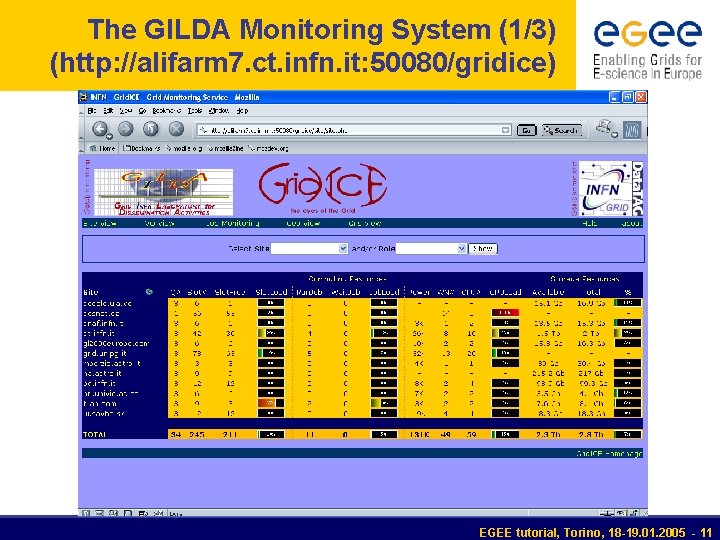Click the Home icon in bookmarks toolbar

pos(93,148)
